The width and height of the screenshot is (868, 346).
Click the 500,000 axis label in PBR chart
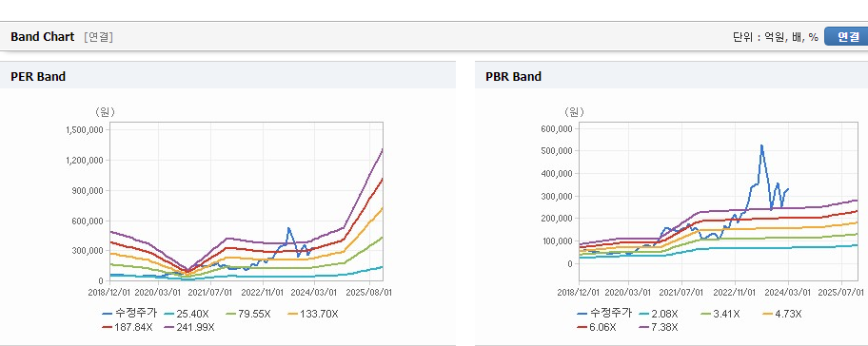[557, 151]
